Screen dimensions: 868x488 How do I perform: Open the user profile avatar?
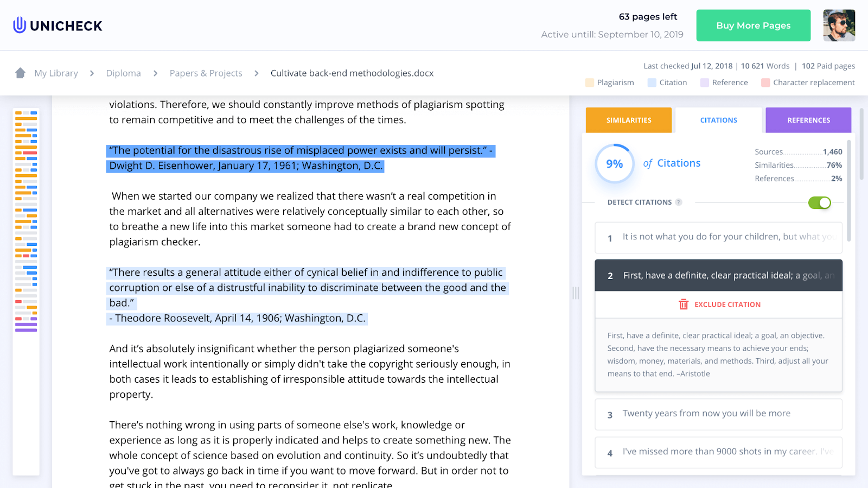[839, 26]
